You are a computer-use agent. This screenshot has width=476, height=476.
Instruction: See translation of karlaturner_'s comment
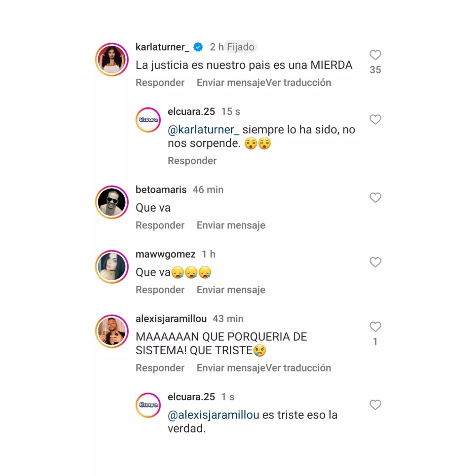tap(298, 83)
